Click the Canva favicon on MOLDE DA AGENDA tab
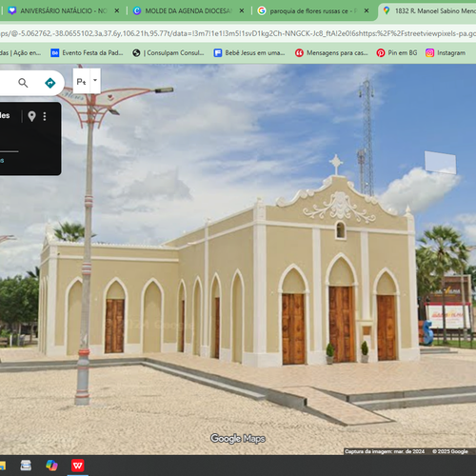476x476 pixels. point(137,10)
